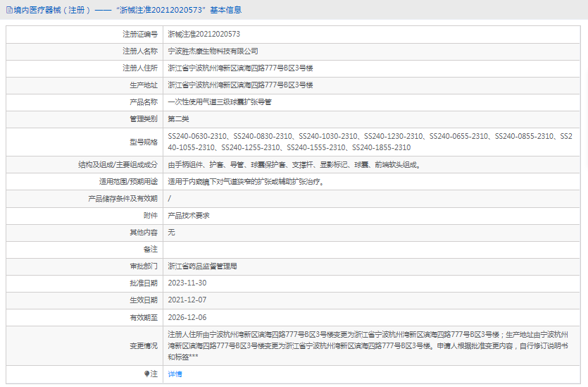Click registrant name 宁波胜杰康生物科技有限公司
This screenshot has width=588, height=387.
tap(213, 51)
